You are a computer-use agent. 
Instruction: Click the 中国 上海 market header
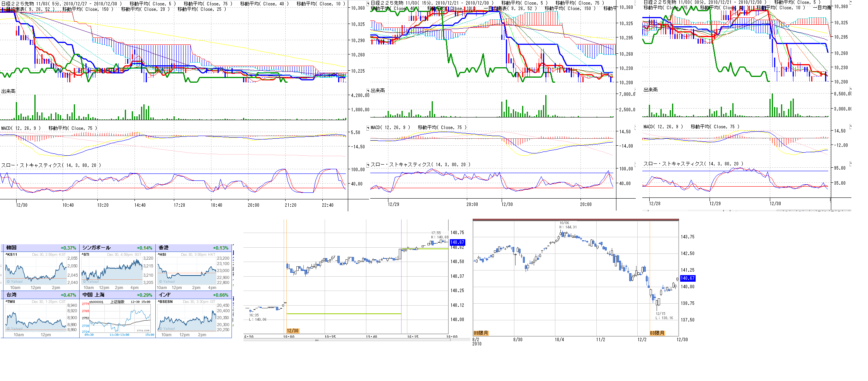coord(94,295)
